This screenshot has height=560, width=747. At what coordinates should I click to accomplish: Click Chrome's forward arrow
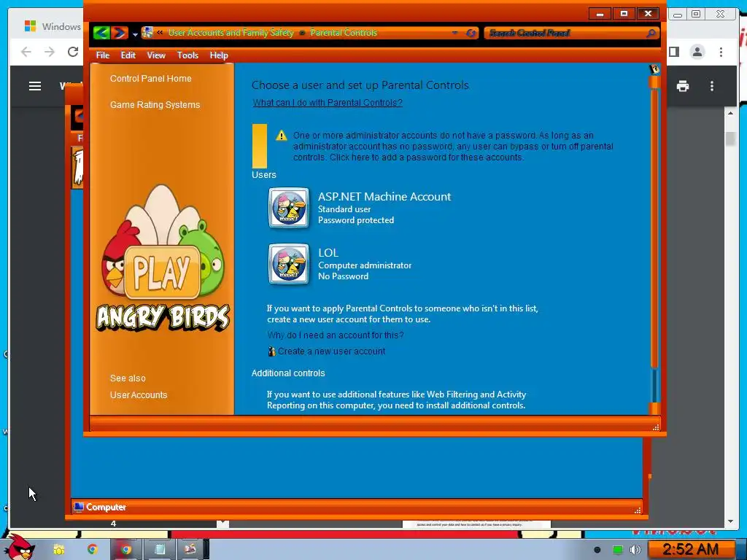pos(49,52)
